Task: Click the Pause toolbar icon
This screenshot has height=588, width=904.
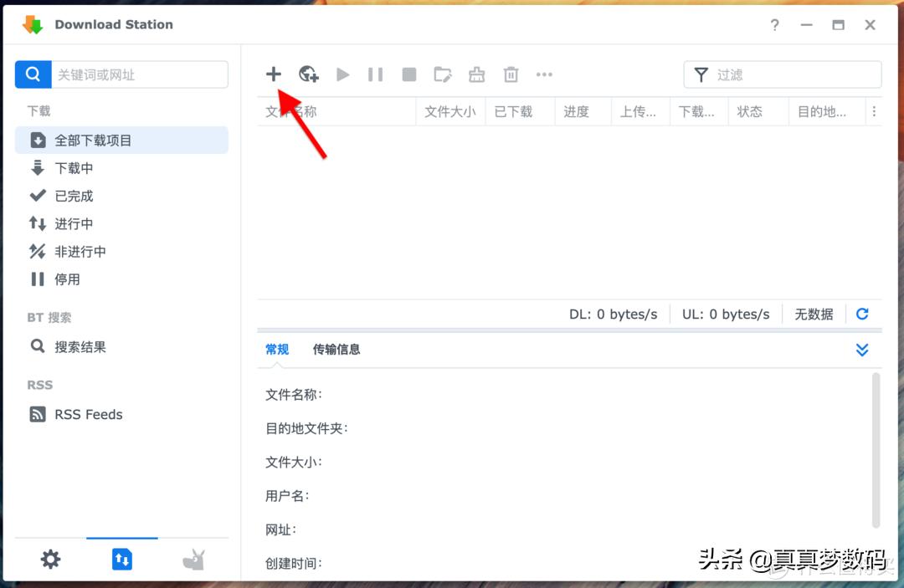Action: [375, 74]
